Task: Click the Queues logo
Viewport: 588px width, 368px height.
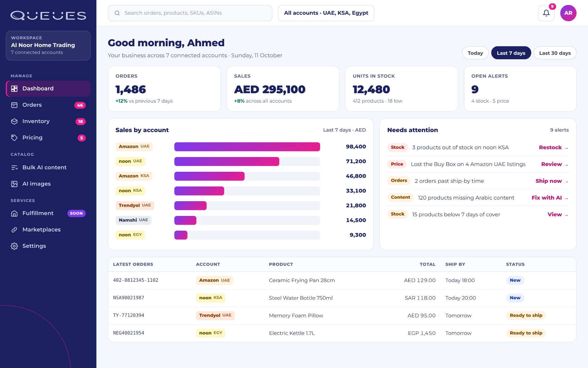Action: click(x=48, y=15)
